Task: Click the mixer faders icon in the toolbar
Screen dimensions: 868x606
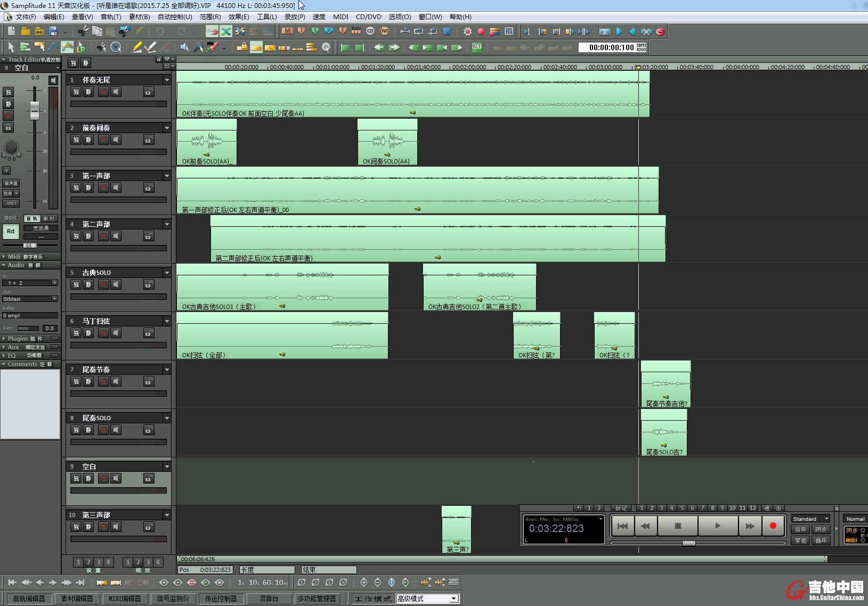Action: coord(509,31)
